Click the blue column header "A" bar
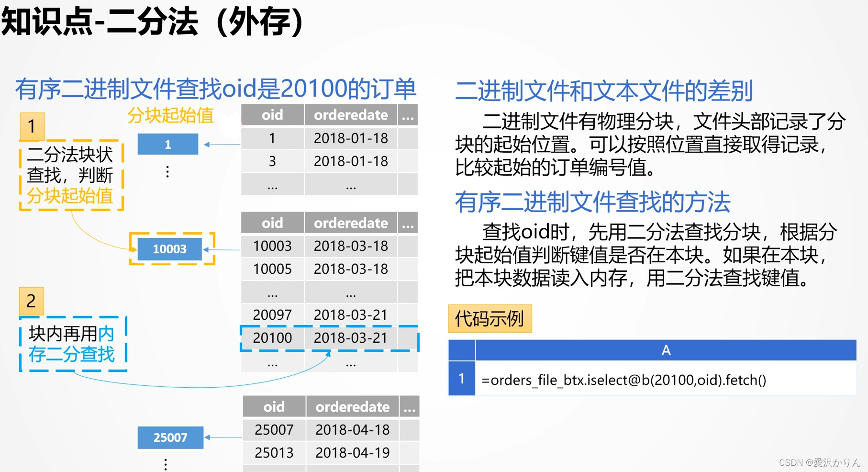Viewport: 868px width, 472px height. coord(666,351)
